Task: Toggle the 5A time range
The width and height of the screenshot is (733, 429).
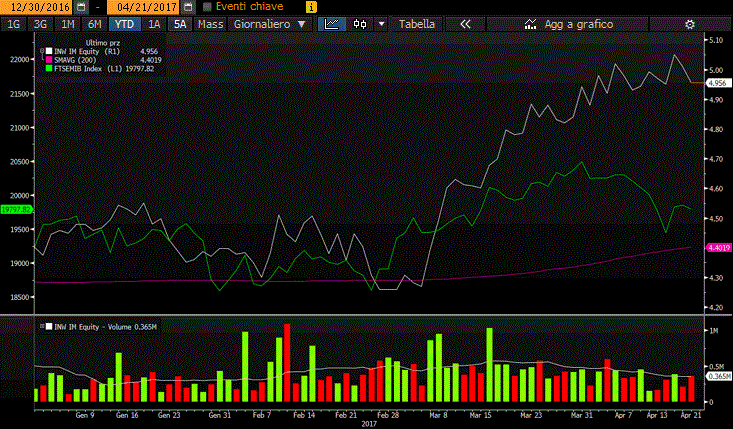Action: [x=180, y=23]
